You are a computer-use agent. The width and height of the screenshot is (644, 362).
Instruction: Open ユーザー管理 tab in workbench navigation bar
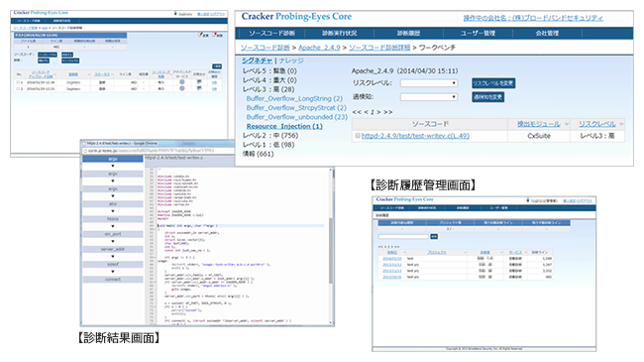point(478,33)
